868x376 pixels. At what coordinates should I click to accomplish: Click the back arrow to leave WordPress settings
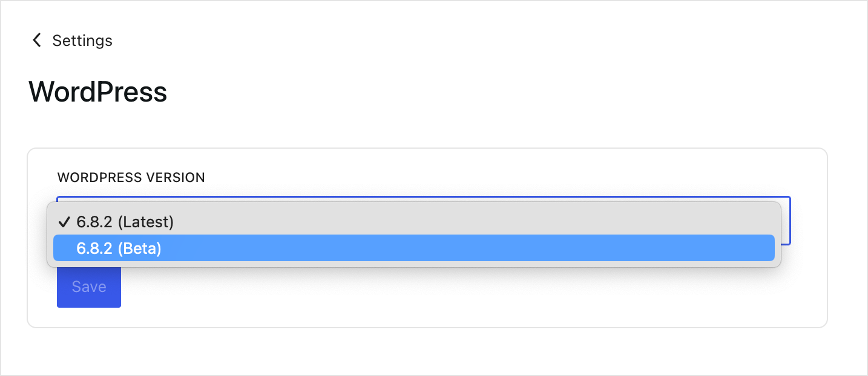36,40
